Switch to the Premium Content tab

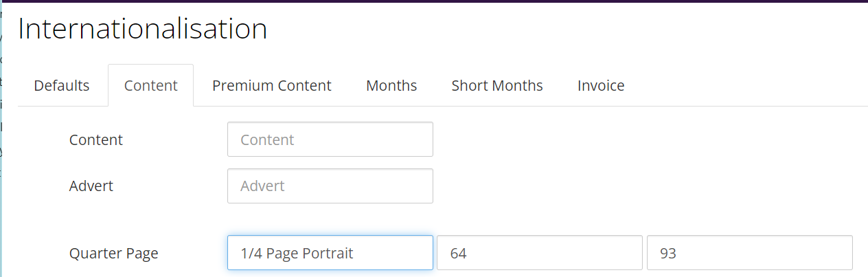(271, 86)
